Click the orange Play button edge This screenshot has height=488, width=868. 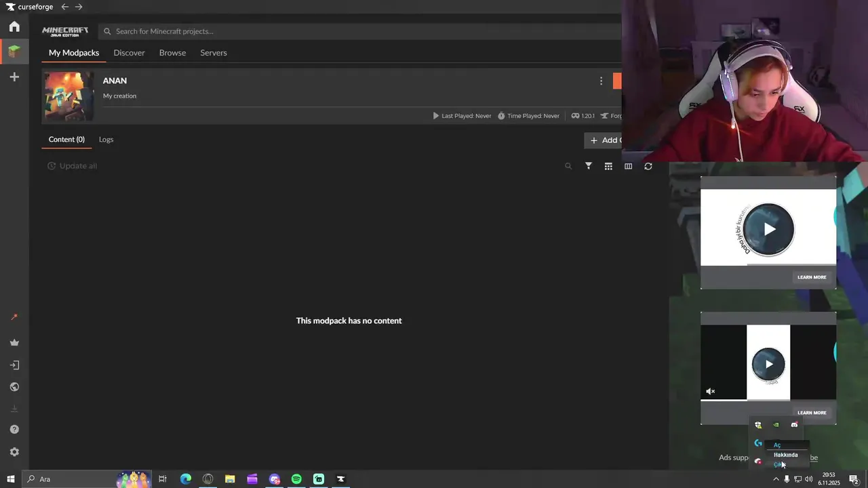point(617,81)
